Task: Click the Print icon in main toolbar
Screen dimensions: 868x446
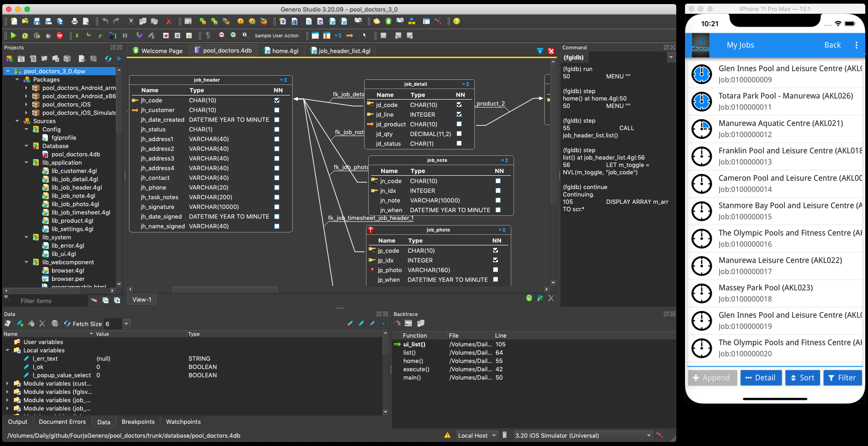Action: tap(75, 21)
